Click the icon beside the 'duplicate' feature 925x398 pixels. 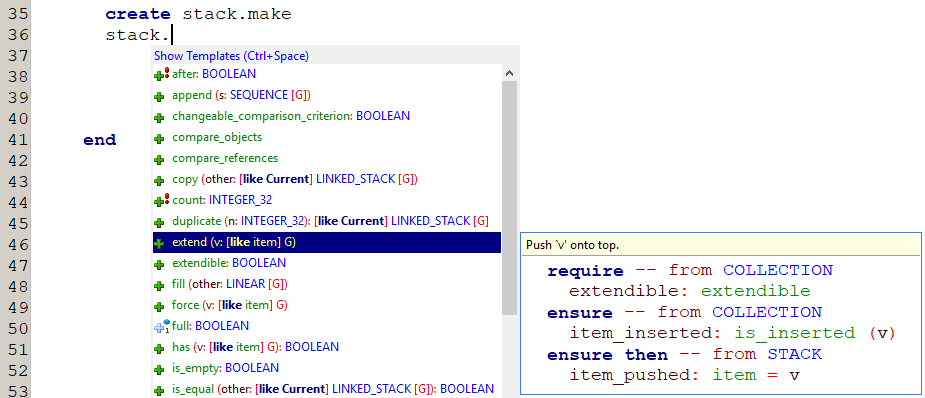tap(159, 222)
